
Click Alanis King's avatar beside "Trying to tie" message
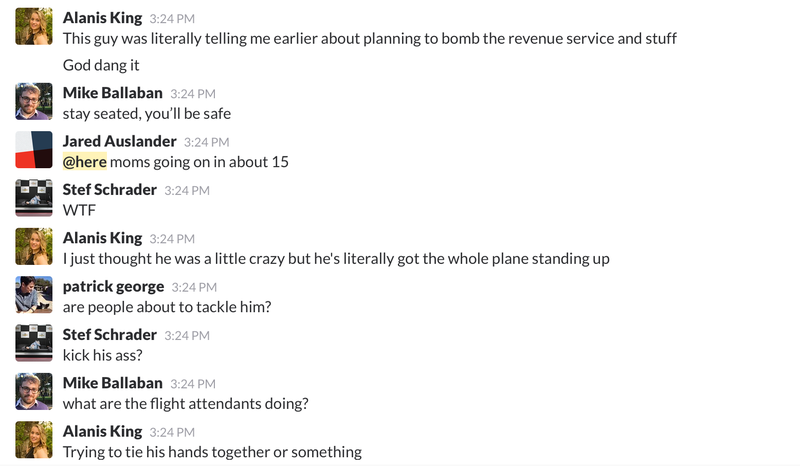(x=34, y=440)
